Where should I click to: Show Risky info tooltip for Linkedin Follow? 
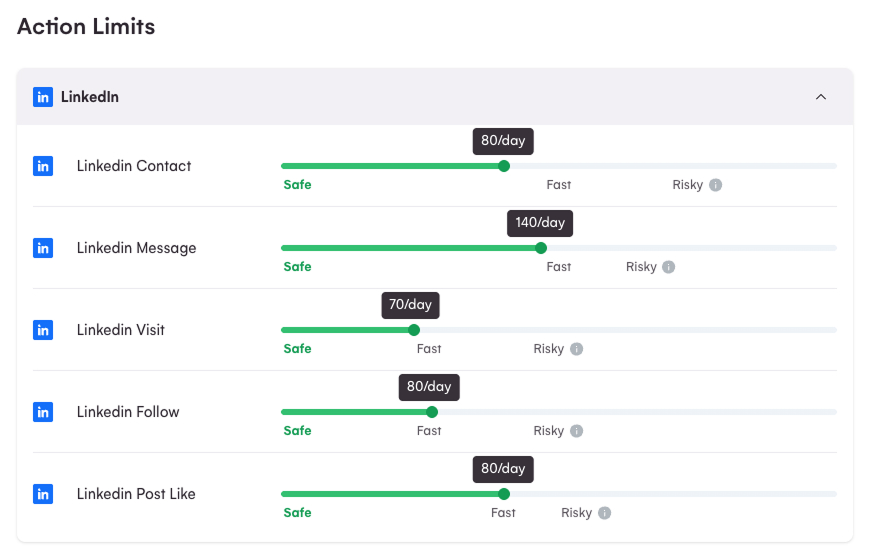[576, 431]
